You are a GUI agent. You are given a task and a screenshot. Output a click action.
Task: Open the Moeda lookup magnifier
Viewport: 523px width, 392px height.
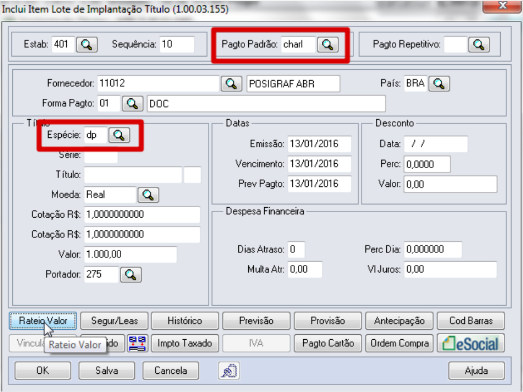148,195
